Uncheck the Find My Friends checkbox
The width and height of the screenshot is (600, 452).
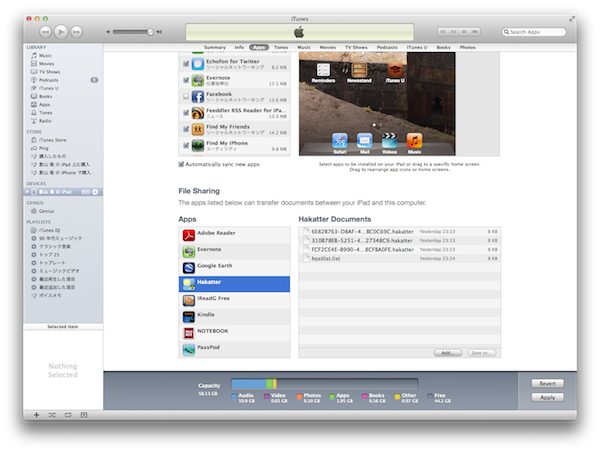click(186, 129)
